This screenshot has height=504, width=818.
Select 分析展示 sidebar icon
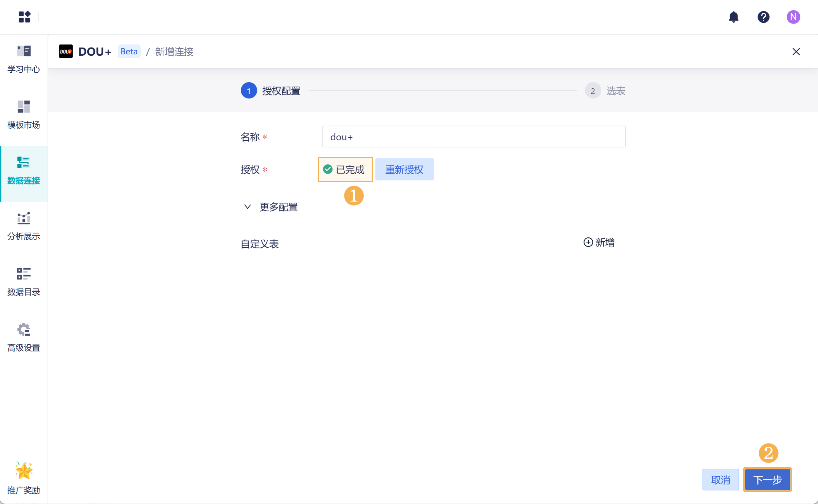point(24,226)
